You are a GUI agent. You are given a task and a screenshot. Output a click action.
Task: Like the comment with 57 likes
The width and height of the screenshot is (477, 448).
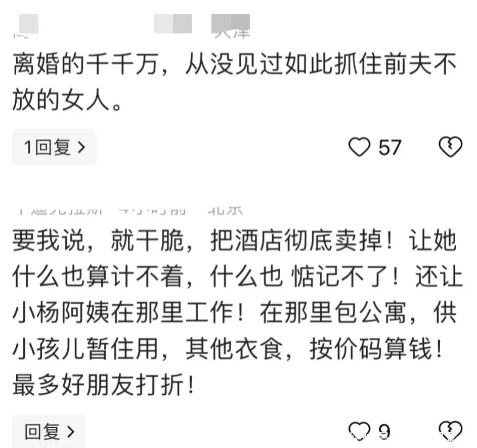pyautogui.click(x=360, y=147)
